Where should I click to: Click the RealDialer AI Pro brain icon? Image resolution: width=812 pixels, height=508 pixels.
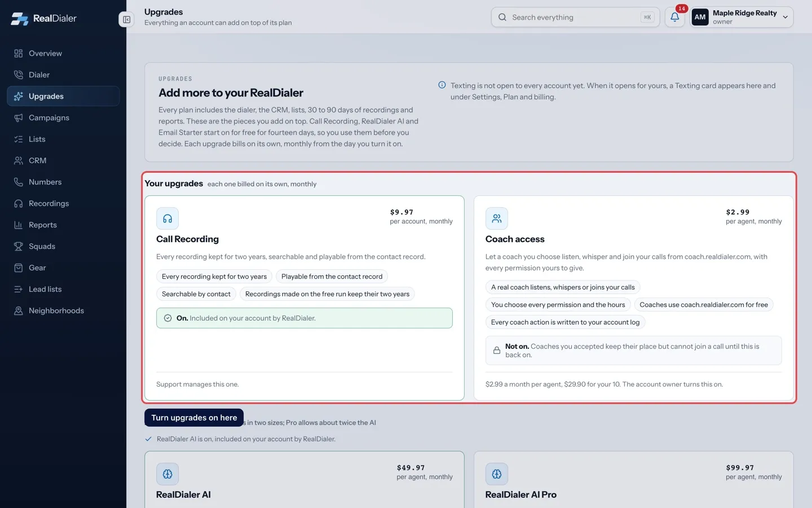coord(497,474)
